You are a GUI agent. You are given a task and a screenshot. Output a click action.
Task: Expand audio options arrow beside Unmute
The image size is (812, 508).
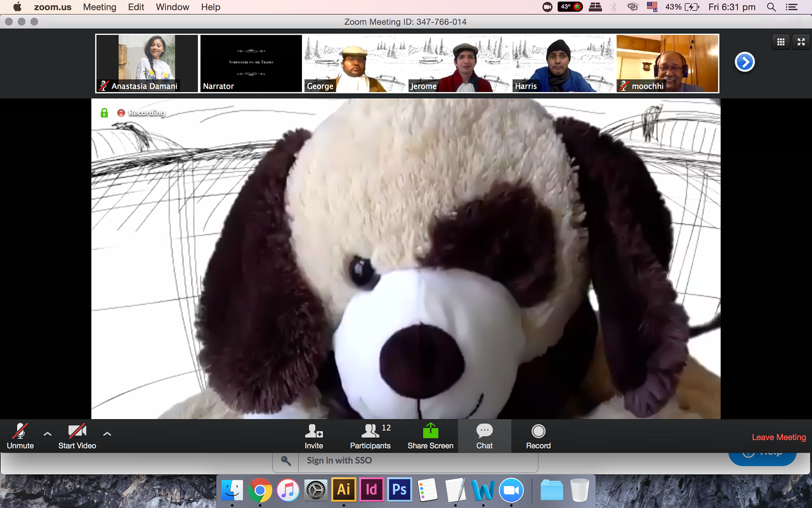click(48, 434)
